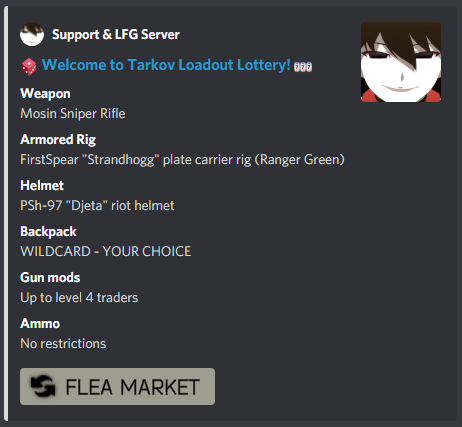Click the FirstSpear Strandhogg plate carrier text
Screen dimensions: 462x427
182,159
